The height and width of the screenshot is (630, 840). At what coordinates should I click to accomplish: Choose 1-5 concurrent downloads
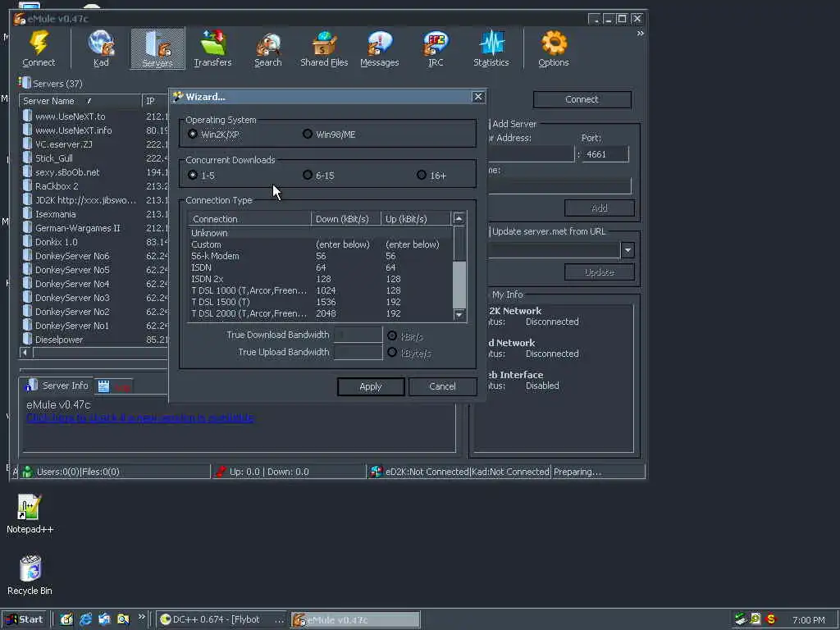(193, 175)
